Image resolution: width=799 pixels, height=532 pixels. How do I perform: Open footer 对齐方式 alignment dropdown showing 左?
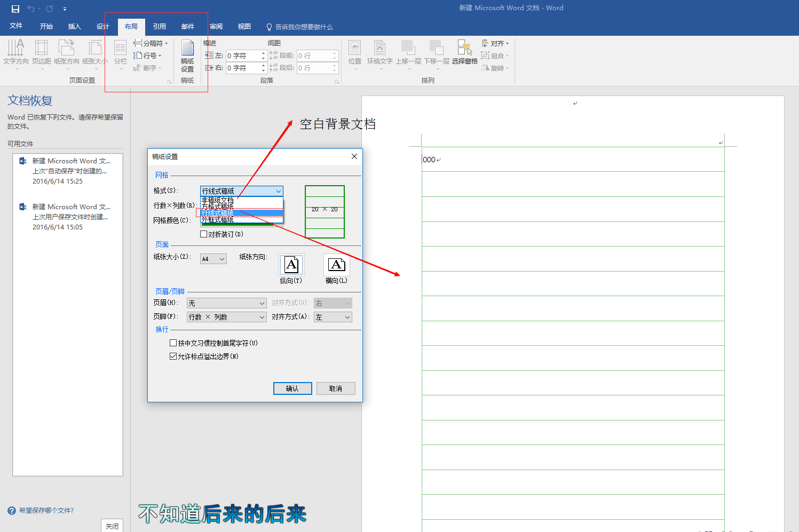[333, 317]
